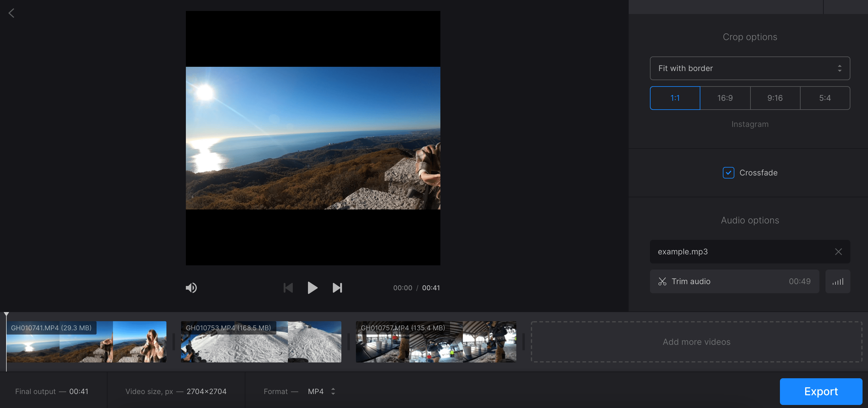Click Add more videos area

696,342
